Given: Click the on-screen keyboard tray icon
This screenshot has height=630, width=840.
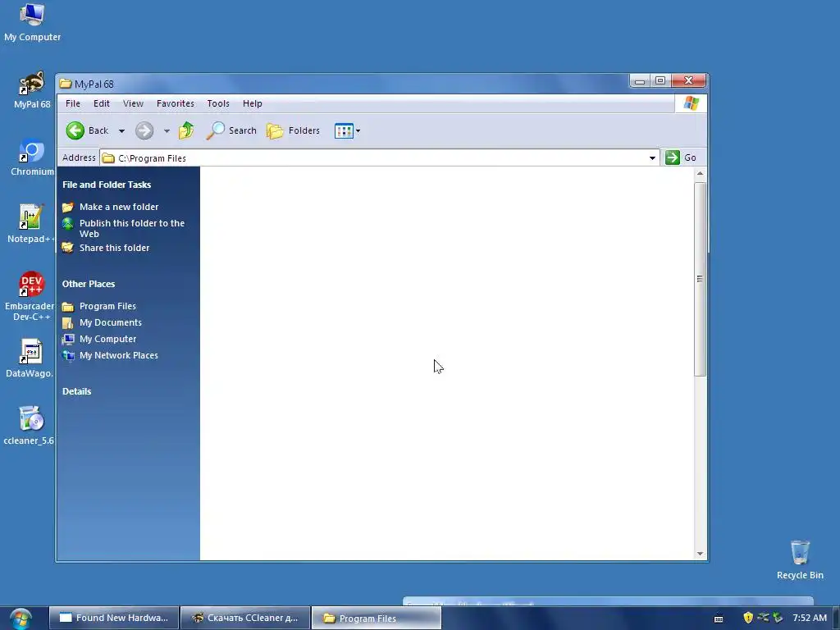Looking at the screenshot, I should (719, 619).
